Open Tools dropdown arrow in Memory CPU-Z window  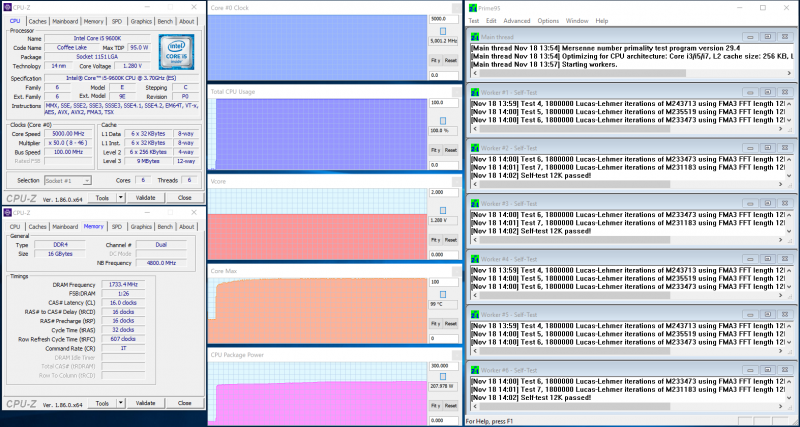pyautogui.click(x=121, y=403)
